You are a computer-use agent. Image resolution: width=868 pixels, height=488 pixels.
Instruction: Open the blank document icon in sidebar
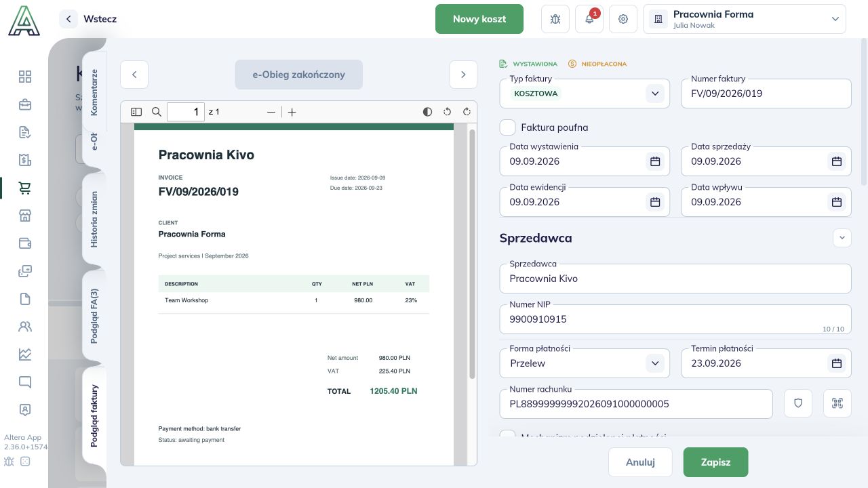click(x=25, y=299)
